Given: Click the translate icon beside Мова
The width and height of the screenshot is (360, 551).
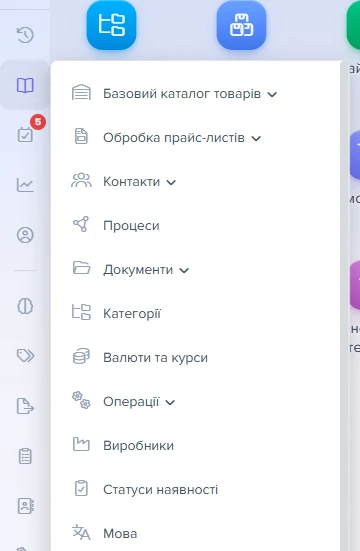Looking at the screenshot, I should click(x=81, y=532).
